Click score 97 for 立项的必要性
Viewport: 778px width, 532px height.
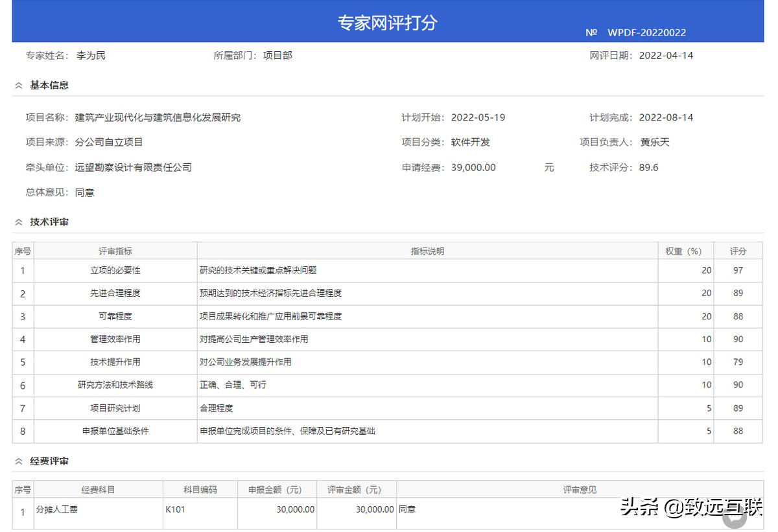(x=738, y=270)
